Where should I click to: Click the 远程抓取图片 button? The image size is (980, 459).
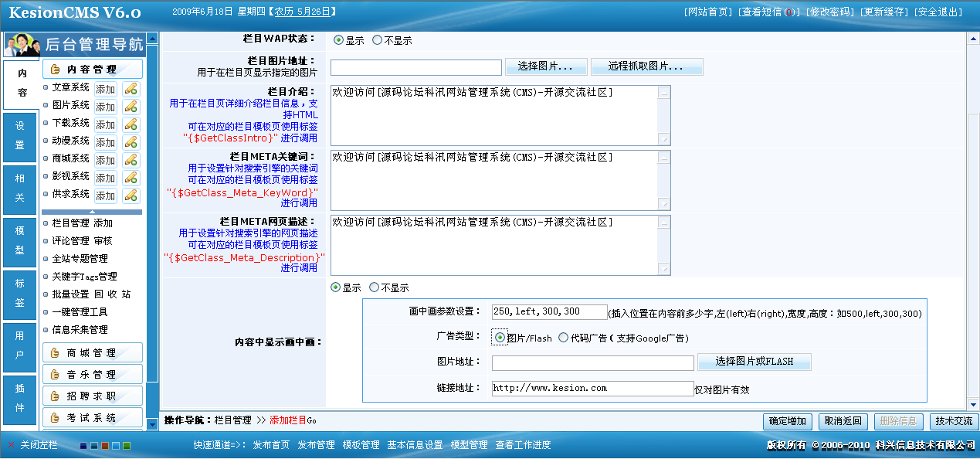tap(646, 67)
